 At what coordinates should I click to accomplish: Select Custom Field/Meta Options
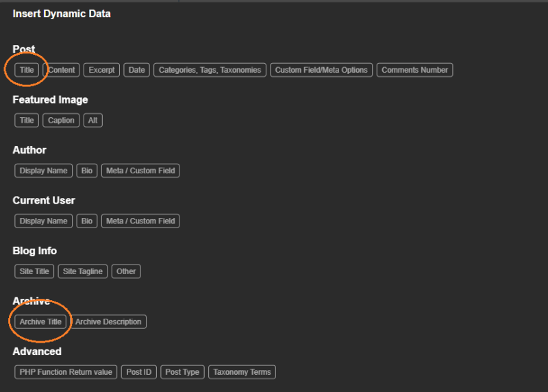(x=321, y=70)
